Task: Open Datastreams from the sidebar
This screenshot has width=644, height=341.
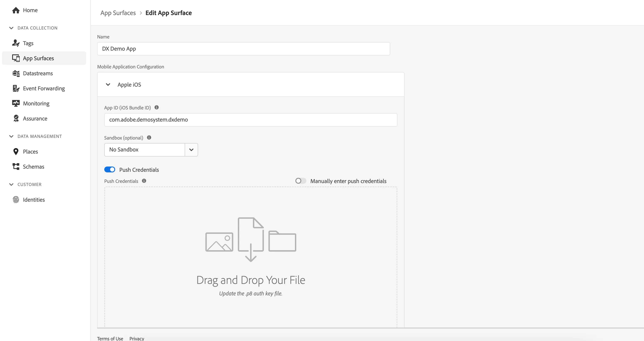Action: tap(44, 73)
